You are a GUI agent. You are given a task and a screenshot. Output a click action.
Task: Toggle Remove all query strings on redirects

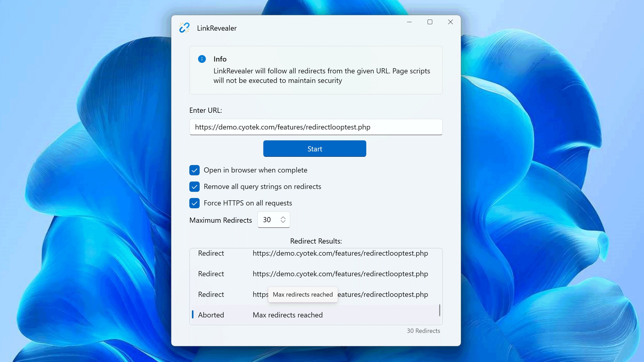coord(194,187)
